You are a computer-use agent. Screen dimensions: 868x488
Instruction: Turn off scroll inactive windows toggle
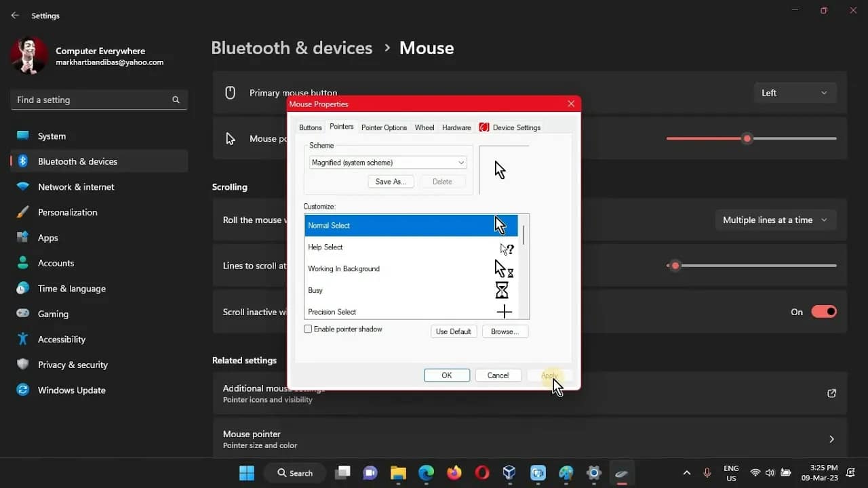tap(823, 312)
